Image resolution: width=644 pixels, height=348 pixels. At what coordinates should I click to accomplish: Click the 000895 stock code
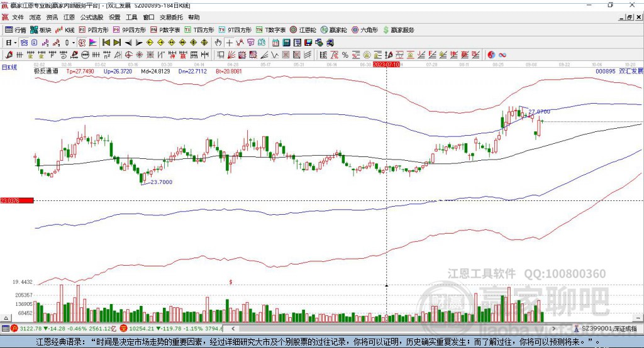[x=606, y=71]
